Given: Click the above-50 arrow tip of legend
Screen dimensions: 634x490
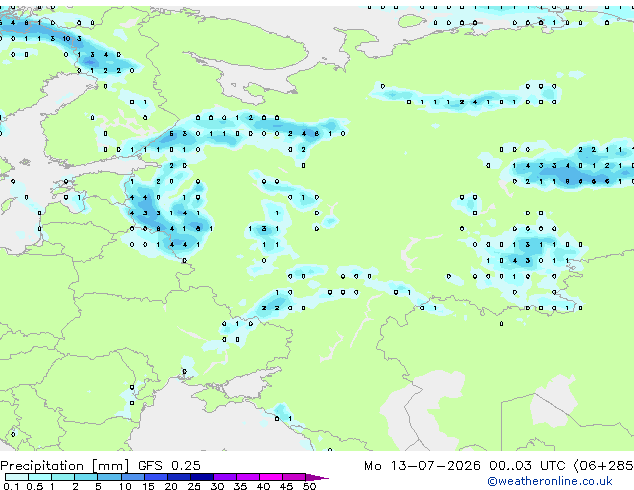Looking at the screenshot, I should [317, 477].
